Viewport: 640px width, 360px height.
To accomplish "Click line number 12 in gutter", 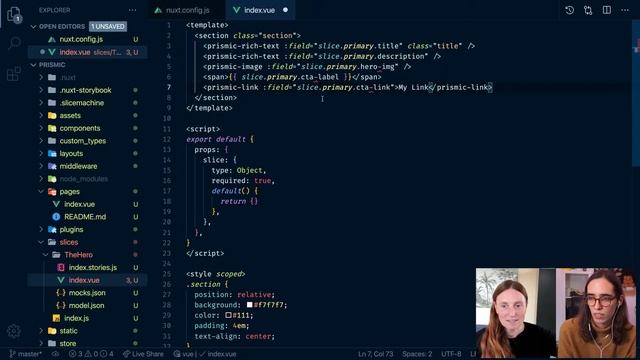I will point(167,139).
